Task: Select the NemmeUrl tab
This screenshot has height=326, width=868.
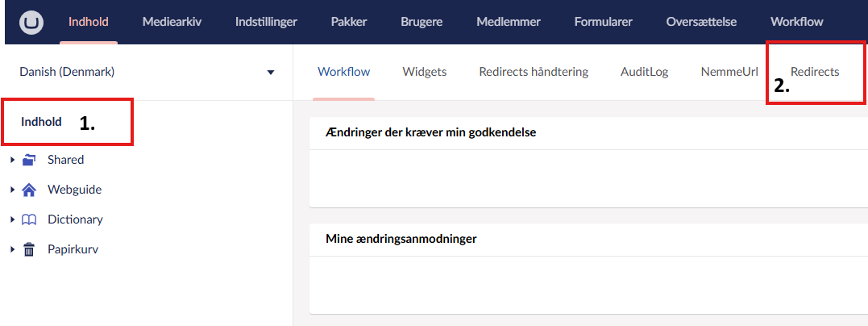Action: 729,72
